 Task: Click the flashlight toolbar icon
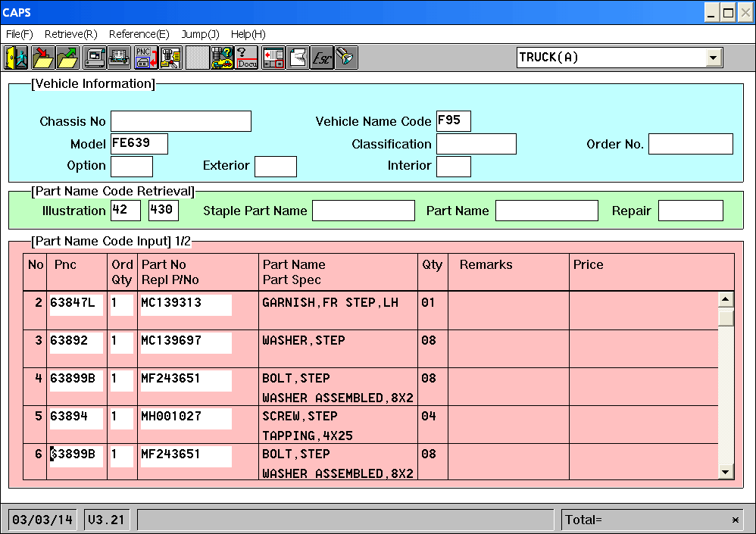[x=346, y=58]
